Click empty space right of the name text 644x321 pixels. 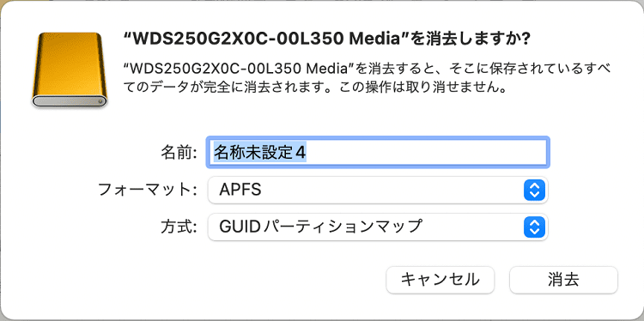pyautogui.click(x=425, y=153)
